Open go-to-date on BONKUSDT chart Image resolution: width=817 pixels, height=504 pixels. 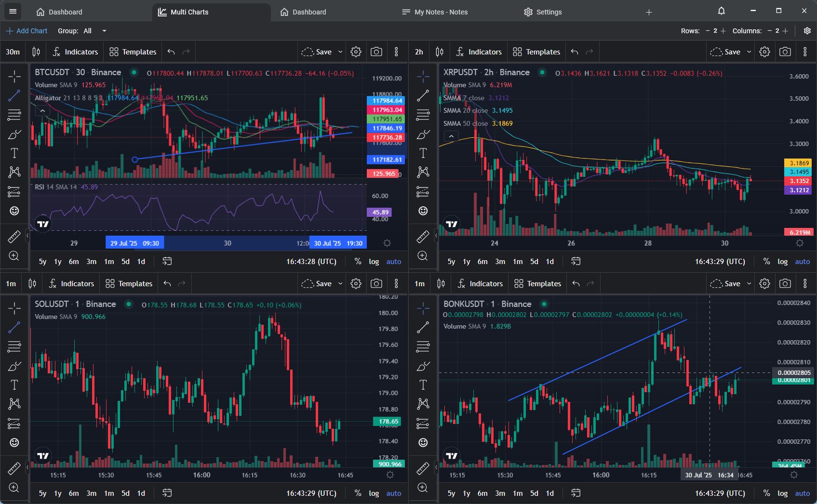point(576,493)
